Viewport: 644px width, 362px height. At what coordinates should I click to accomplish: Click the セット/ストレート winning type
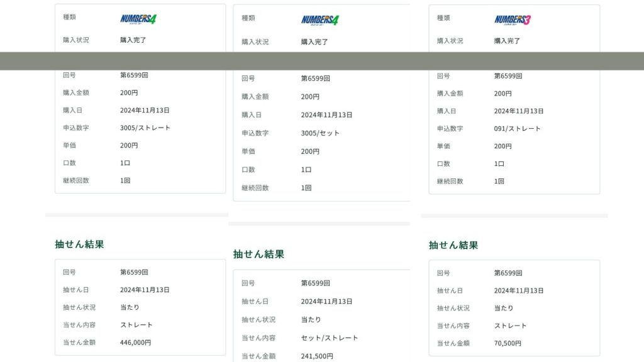(x=330, y=337)
